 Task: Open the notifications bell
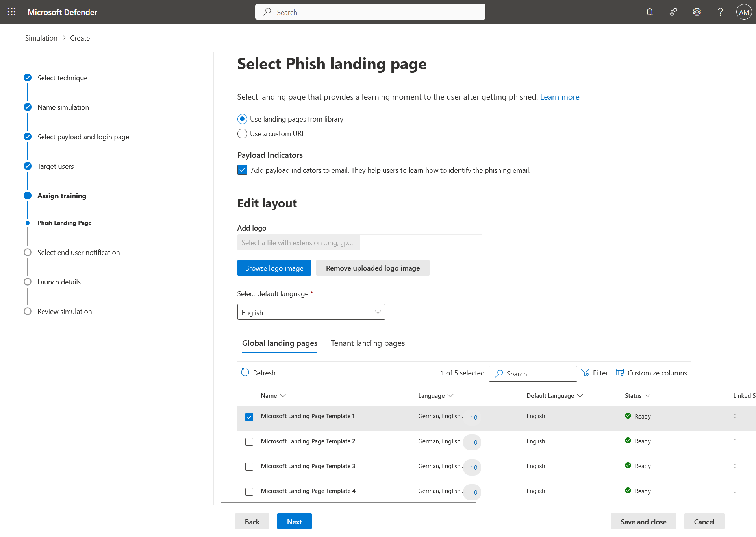click(x=650, y=12)
